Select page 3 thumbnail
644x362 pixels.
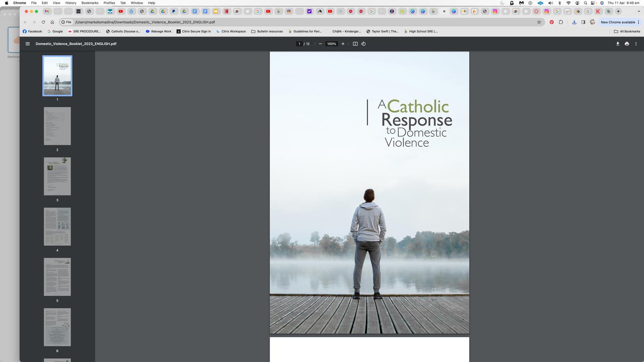click(57, 176)
